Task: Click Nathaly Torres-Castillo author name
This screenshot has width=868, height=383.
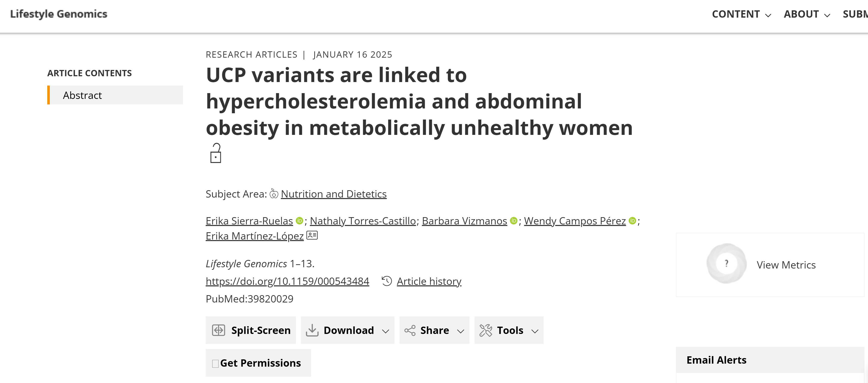Action: (363, 221)
